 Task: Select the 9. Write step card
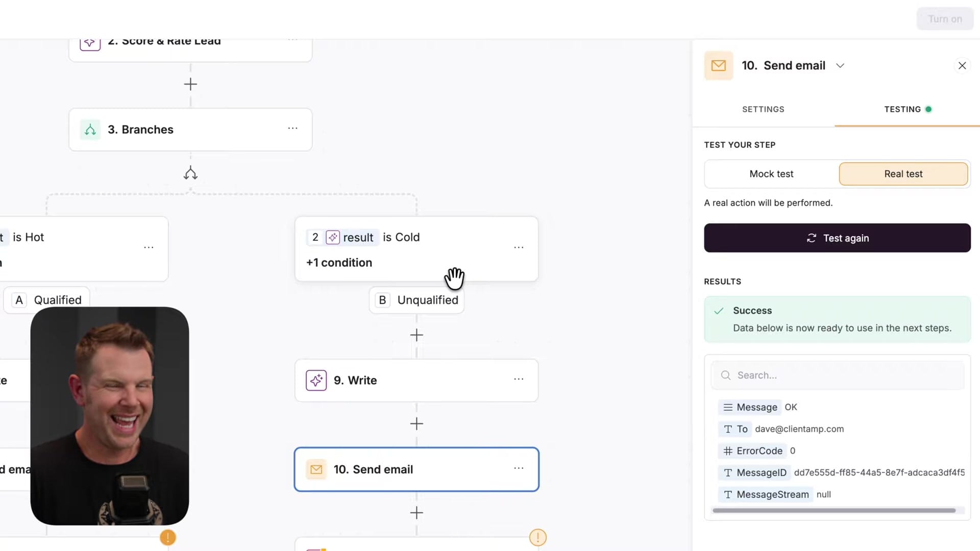(416, 381)
